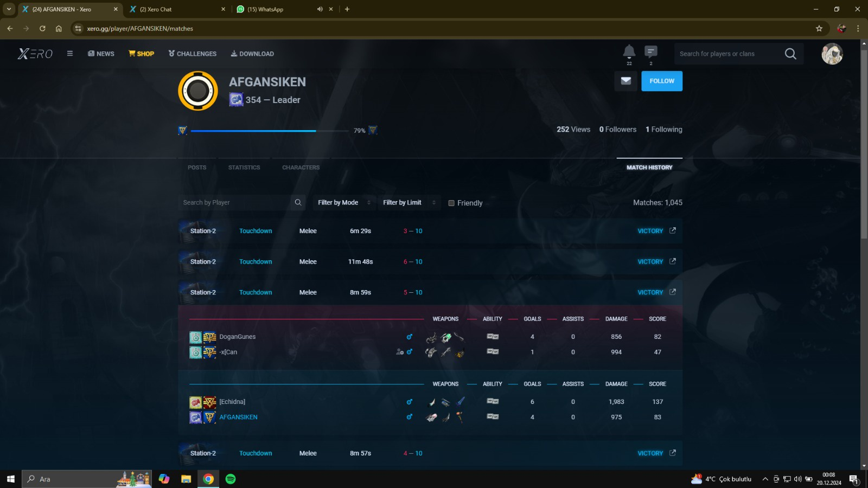Expand the Filter by Mode dropdown
The height and width of the screenshot is (488, 868).
pos(344,203)
